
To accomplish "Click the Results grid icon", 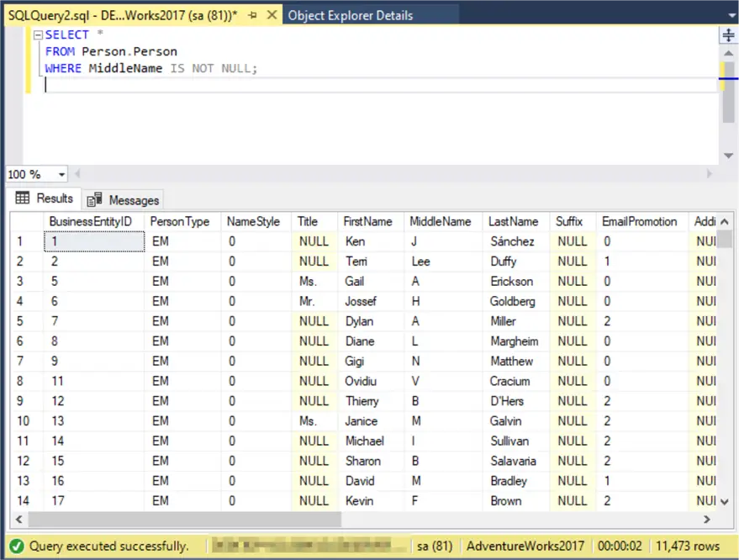I will [x=23, y=198].
